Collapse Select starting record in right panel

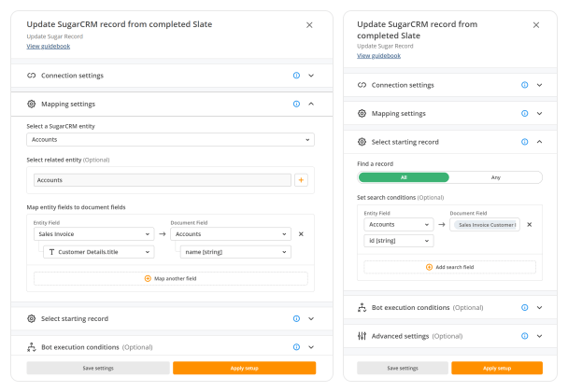point(539,142)
